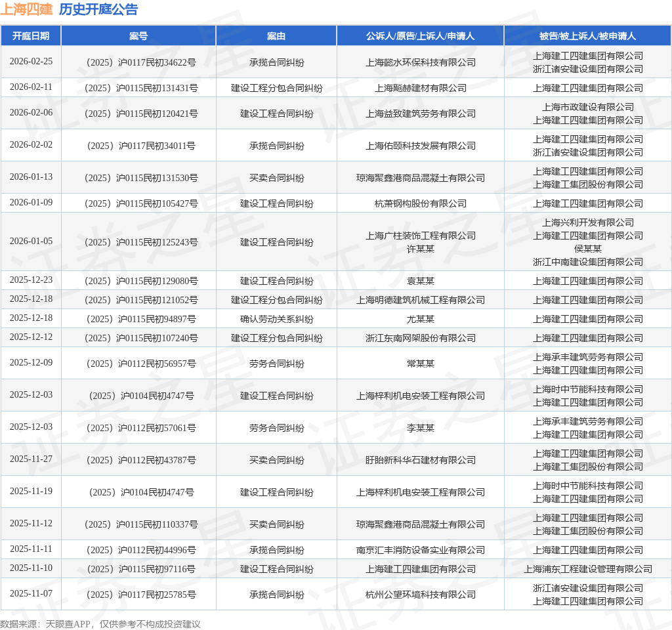Click plaintiff 浙江东南网架股份有限公司
This screenshot has height=630, width=672.
(x=421, y=338)
